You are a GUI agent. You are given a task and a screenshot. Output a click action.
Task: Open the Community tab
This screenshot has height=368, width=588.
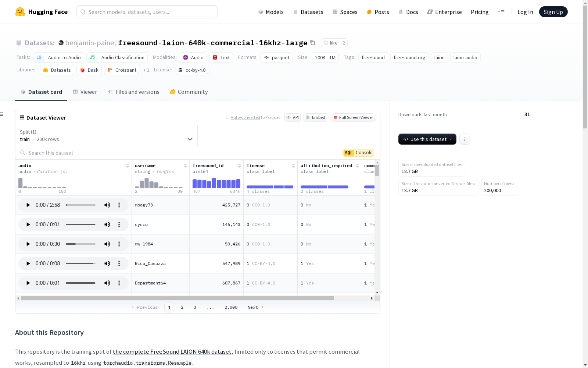189,92
